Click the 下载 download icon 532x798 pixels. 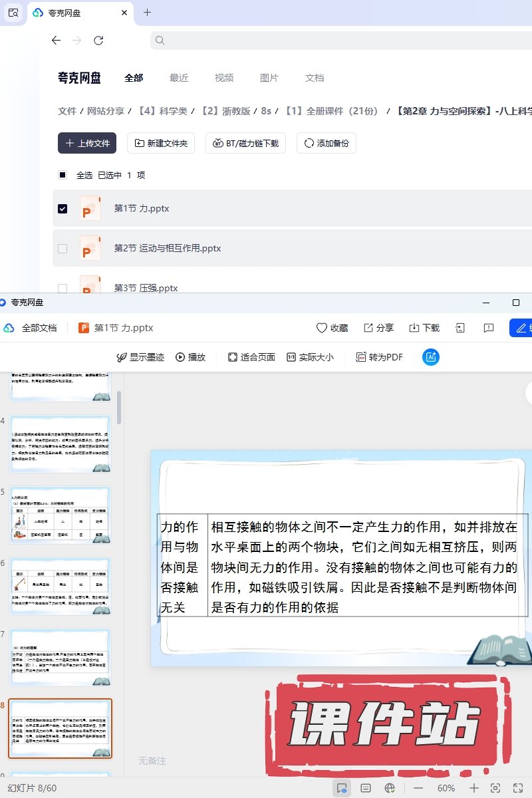click(414, 328)
